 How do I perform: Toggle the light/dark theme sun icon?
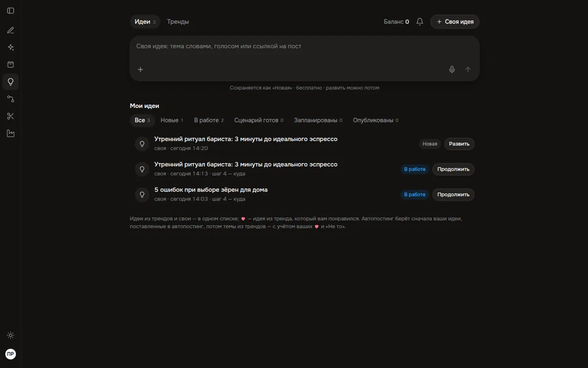pyautogui.click(x=10, y=336)
